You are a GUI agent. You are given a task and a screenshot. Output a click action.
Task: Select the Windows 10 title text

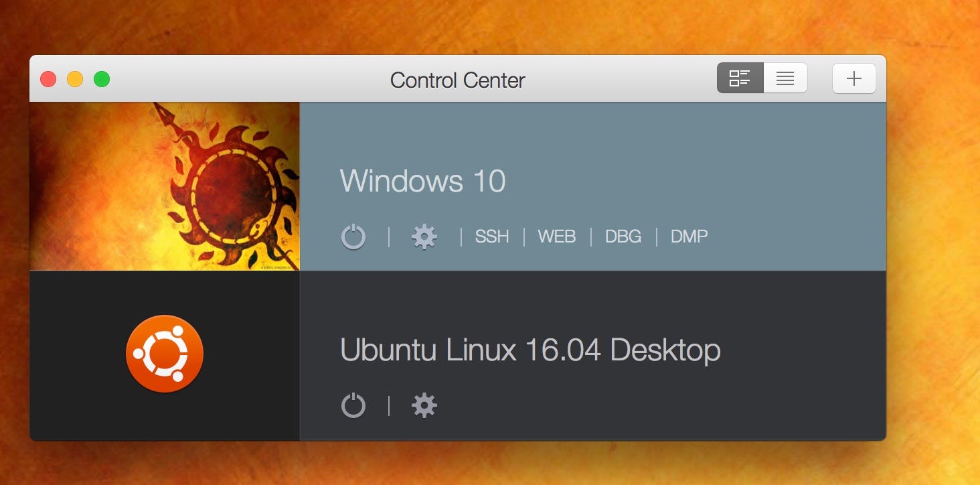423,181
